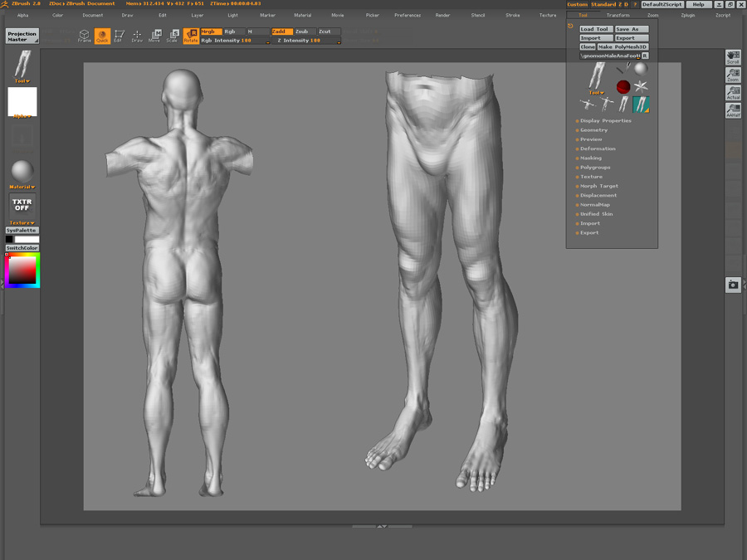Click the Make PolyMesh3D button
Image resolution: width=747 pixels, height=560 pixels.
[x=622, y=46]
